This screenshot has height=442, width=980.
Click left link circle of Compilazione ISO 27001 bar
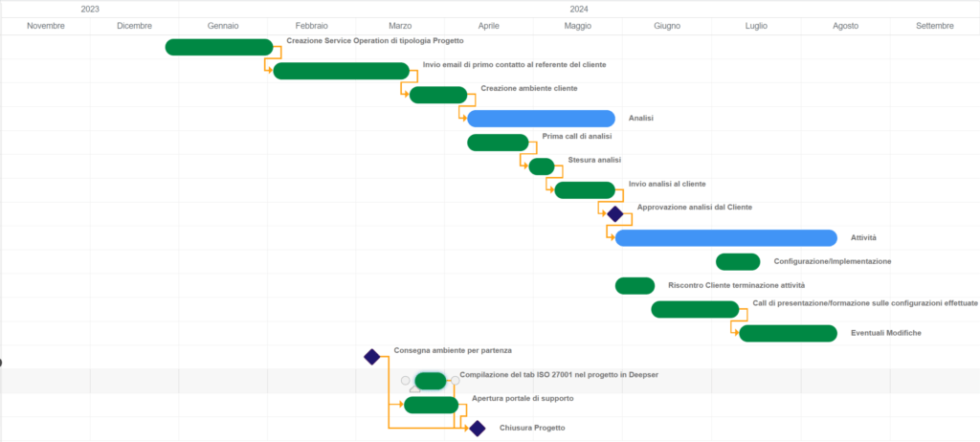coord(405,380)
